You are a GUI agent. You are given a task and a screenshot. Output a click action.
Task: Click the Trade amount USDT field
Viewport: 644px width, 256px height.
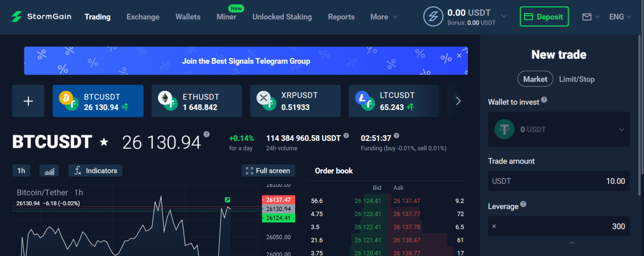(559, 181)
